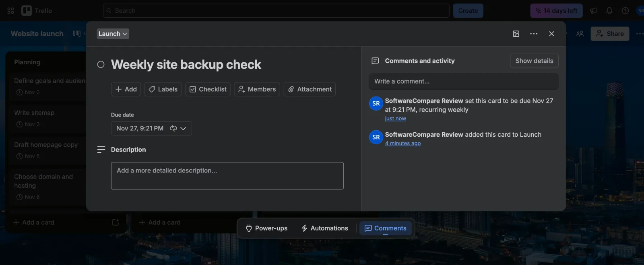Click Add a card in Planning list
644x265 pixels.
coord(34,222)
